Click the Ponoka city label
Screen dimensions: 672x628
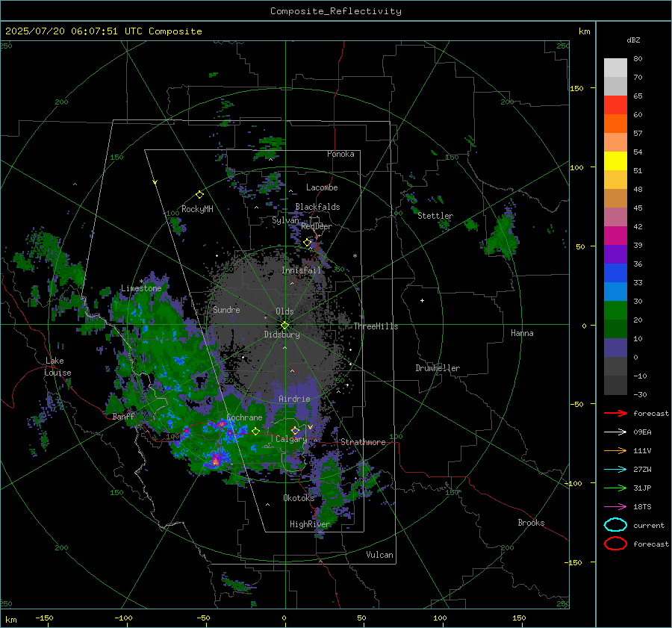[x=340, y=154]
